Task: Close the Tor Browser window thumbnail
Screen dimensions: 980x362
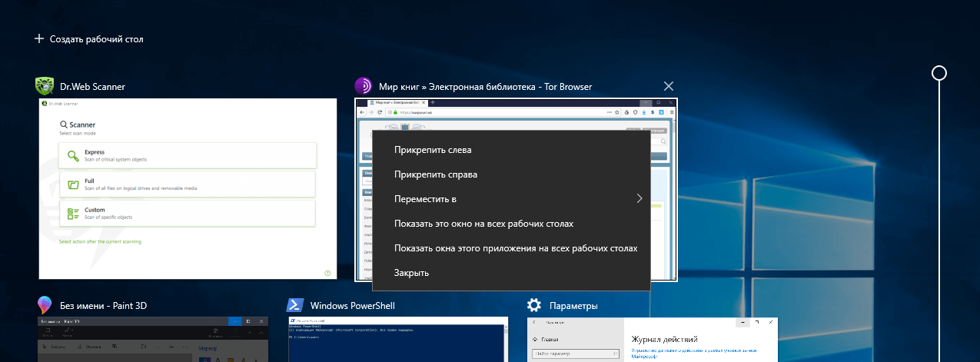Action: pos(668,86)
